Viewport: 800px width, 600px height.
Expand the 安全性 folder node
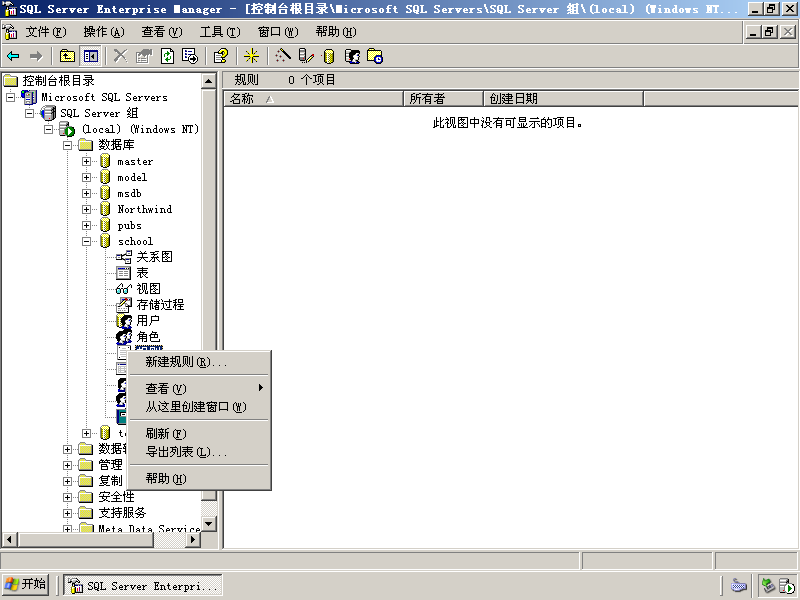(67, 497)
